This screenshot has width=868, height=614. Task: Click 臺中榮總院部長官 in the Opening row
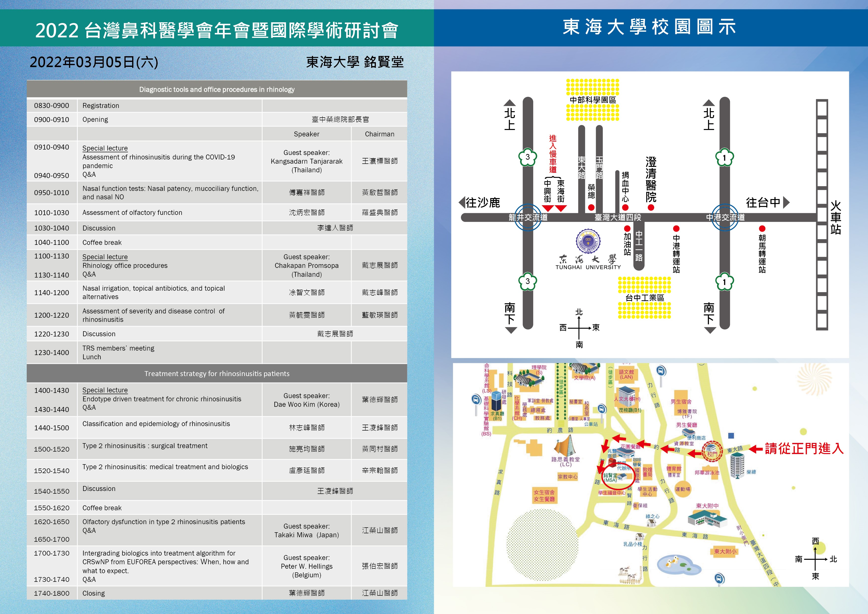[x=340, y=120]
